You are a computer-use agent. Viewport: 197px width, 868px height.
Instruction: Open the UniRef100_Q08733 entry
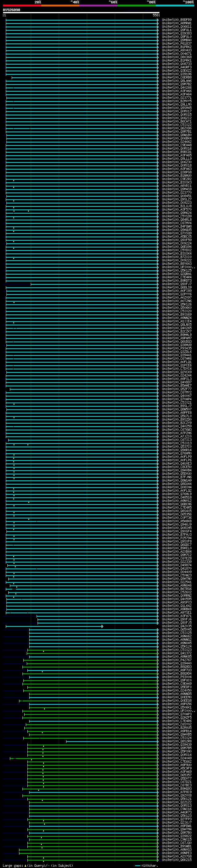[x=177, y=64]
